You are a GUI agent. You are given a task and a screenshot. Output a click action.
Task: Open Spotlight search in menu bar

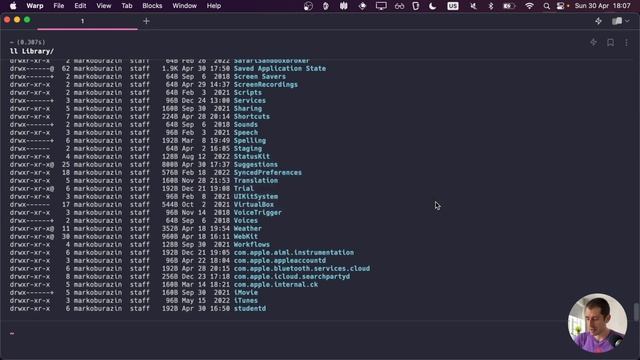tap(547, 6)
